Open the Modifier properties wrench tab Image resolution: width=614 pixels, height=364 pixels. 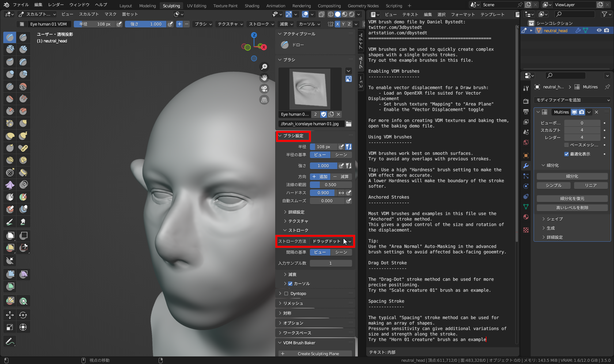click(x=526, y=166)
